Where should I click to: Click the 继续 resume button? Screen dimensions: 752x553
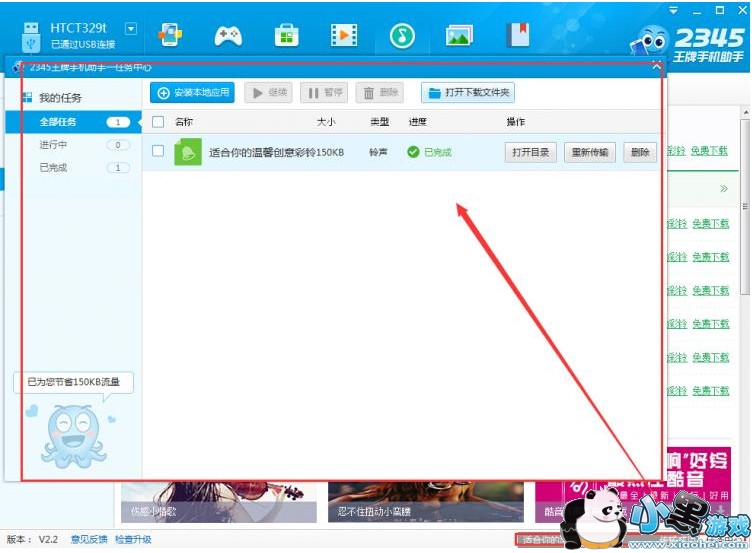(x=269, y=92)
